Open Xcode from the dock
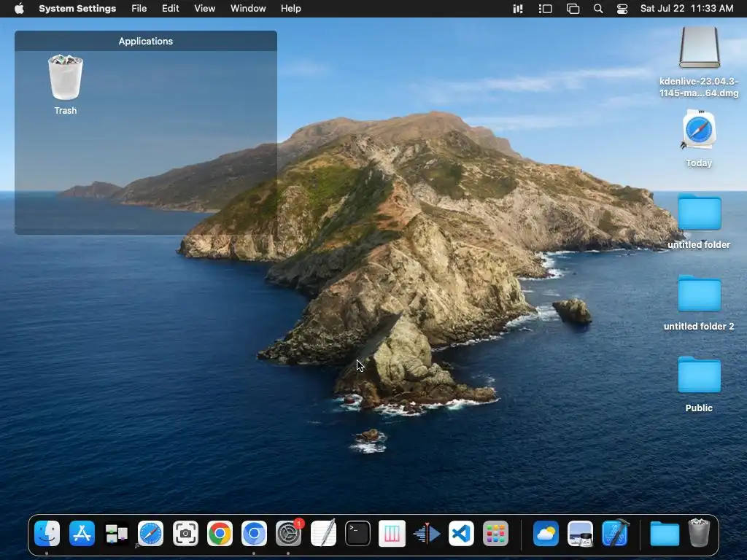This screenshot has height=560, width=747. (615, 534)
